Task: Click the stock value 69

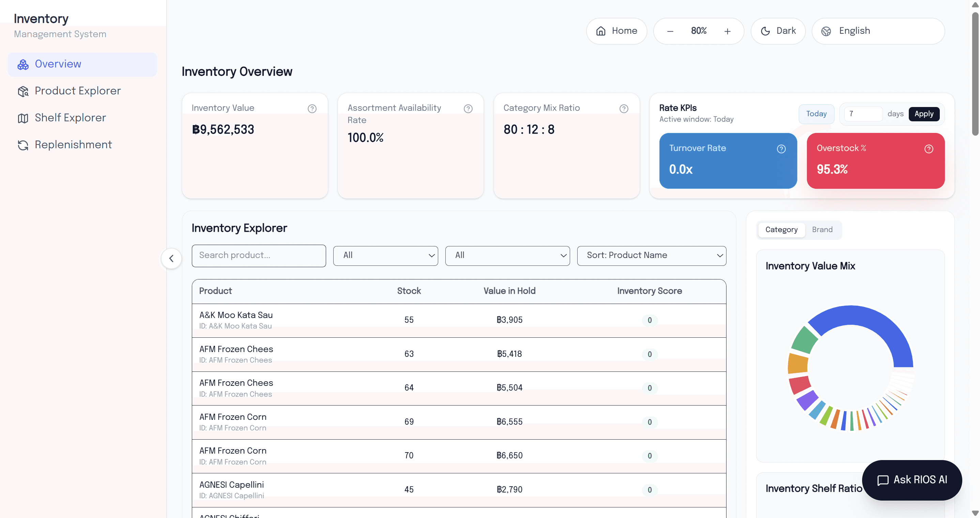Action: coord(409,422)
